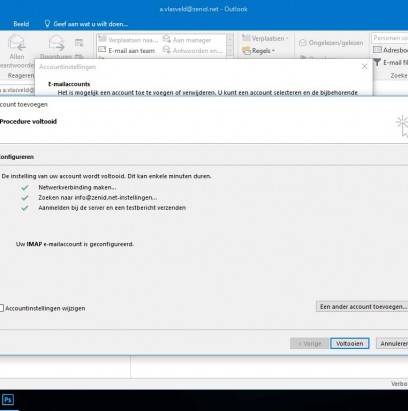Select 'Verplaatsen naar' quick step
This screenshot has width=408, height=411.
pos(129,40)
